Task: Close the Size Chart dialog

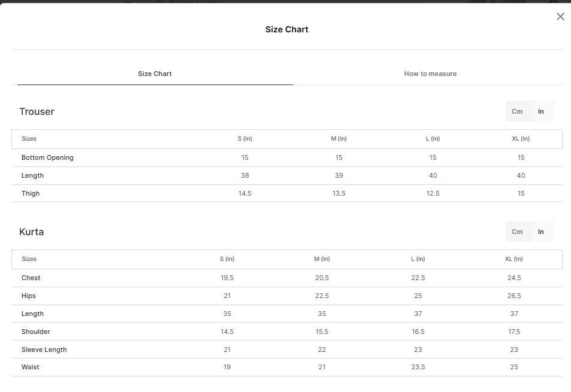Action: point(560,16)
